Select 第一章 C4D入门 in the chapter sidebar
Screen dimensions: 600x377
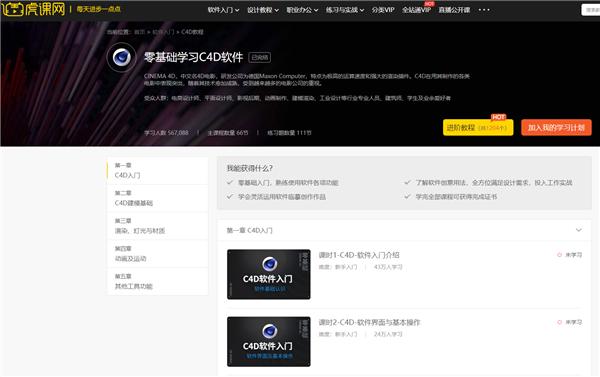coord(158,170)
